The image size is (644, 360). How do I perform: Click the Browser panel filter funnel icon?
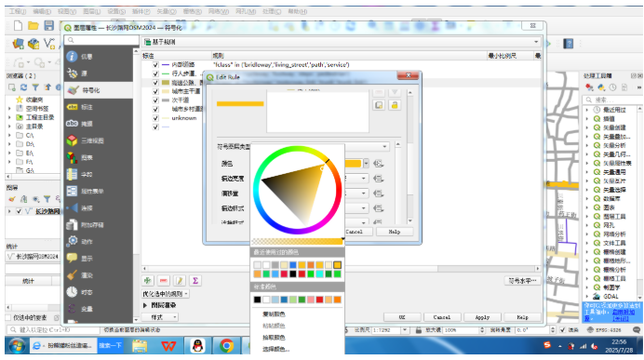(35, 87)
